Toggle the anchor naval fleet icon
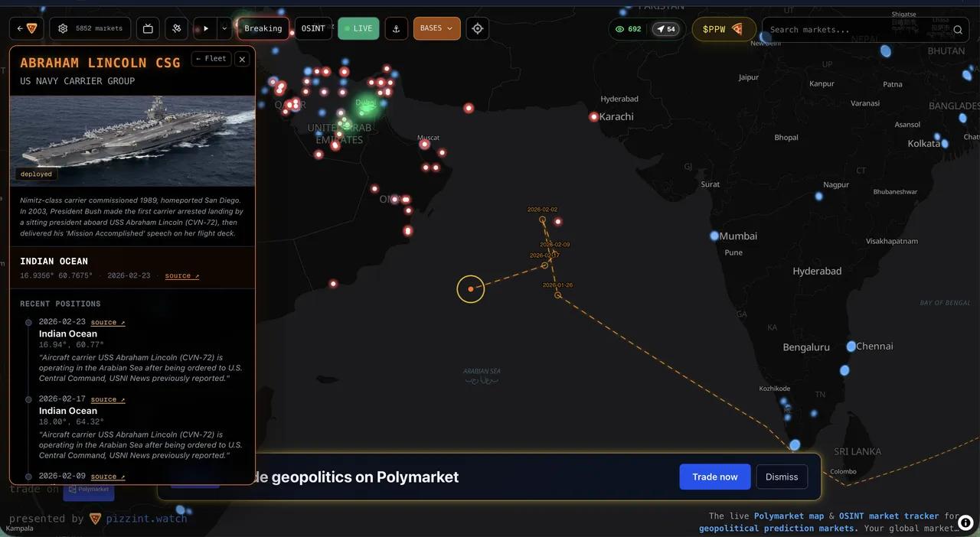The height and width of the screenshot is (537, 980). (x=396, y=28)
